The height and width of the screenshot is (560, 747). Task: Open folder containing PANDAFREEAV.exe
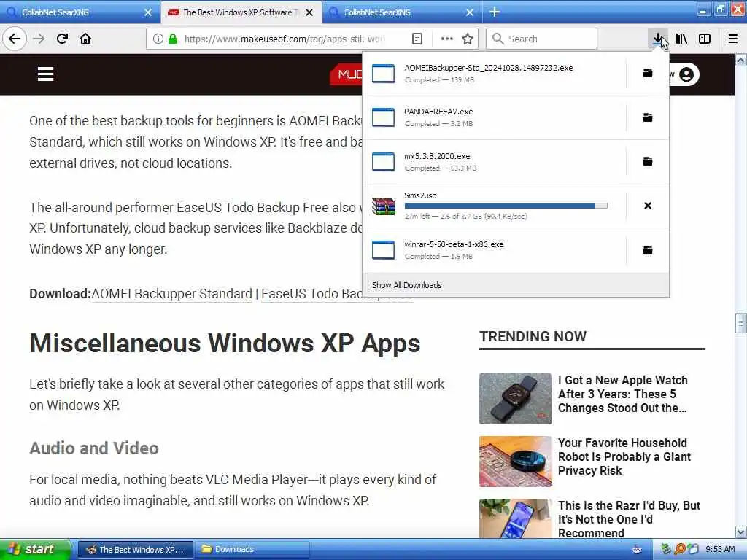tap(648, 117)
